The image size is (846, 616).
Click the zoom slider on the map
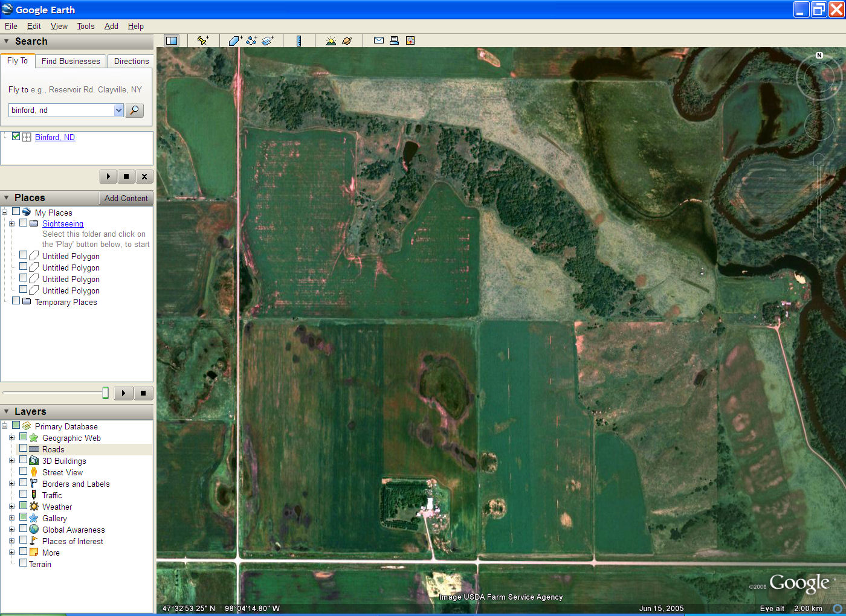[819, 196]
